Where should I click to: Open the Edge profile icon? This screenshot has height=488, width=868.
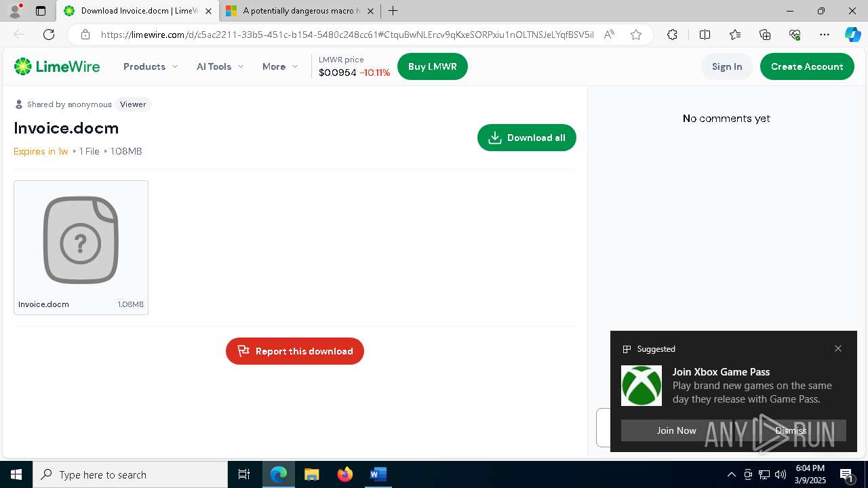(15, 11)
